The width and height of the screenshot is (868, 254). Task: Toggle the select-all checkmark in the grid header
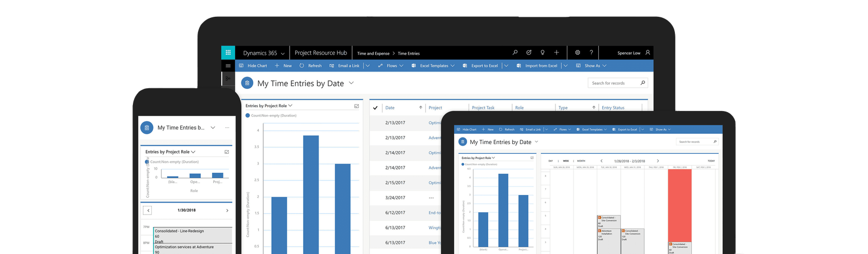(375, 108)
